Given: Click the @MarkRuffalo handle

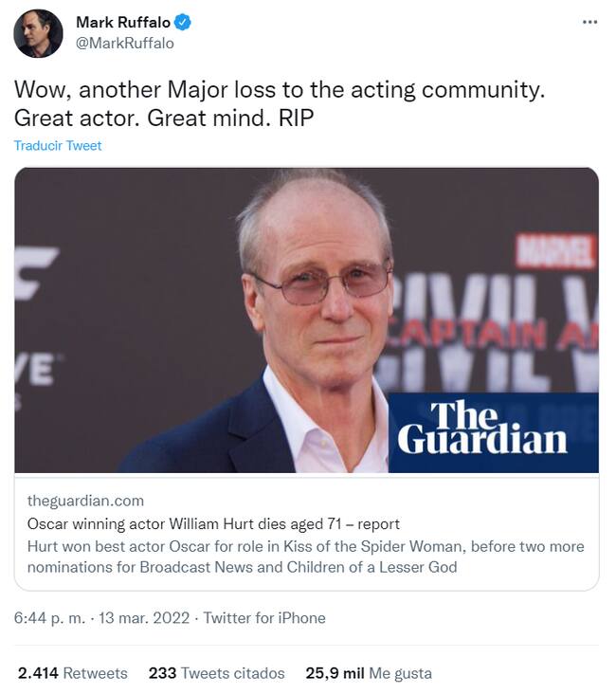Looking at the screenshot, I should (124, 43).
